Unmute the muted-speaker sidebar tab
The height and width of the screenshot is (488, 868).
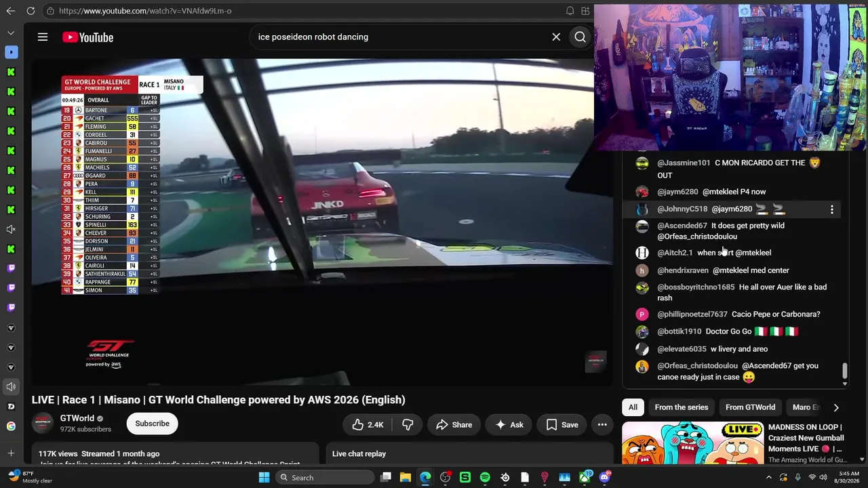(x=11, y=230)
